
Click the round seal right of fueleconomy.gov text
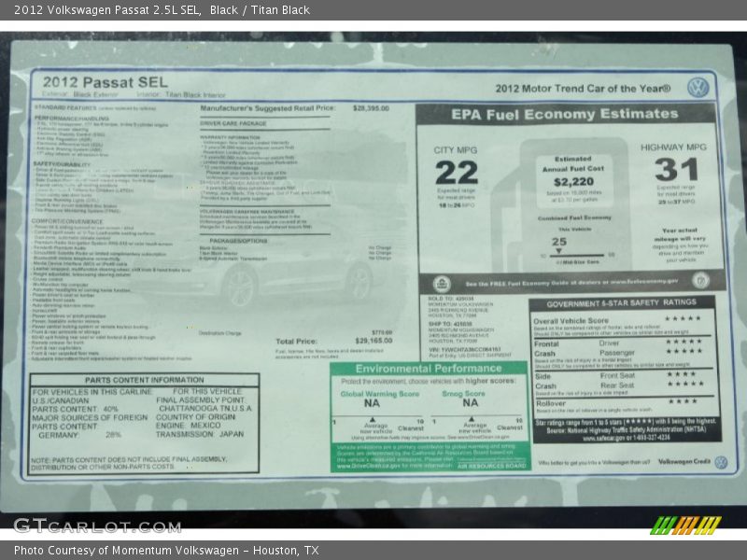[x=700, y=280]
